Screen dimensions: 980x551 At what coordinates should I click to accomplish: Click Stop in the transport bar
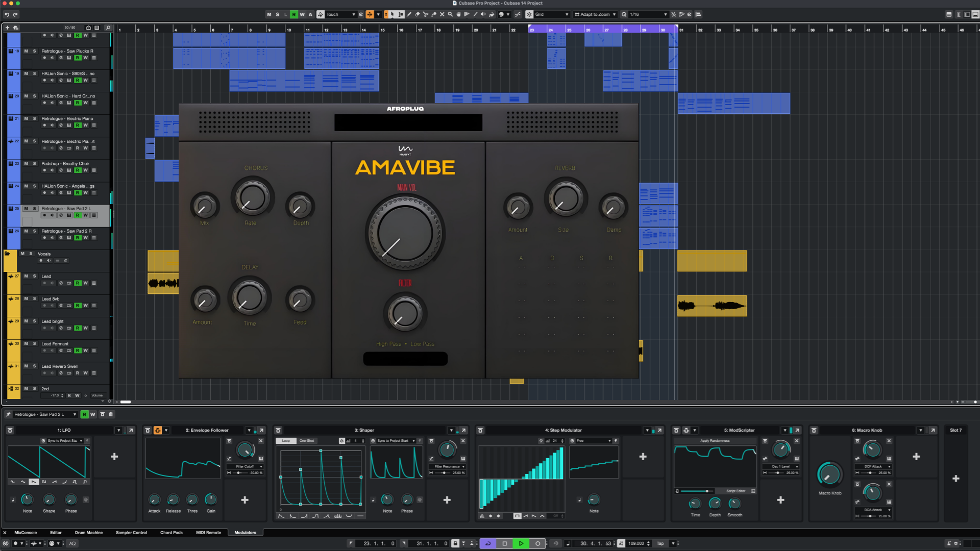[x=504, y=543]
